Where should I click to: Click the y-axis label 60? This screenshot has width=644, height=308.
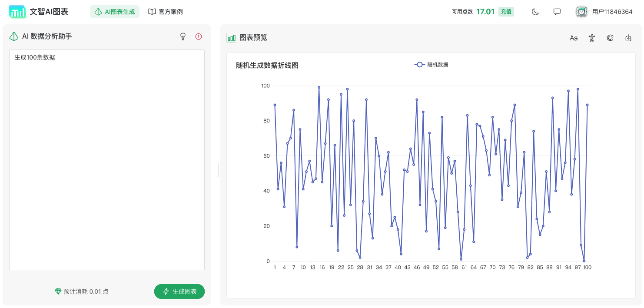[266, 156]
